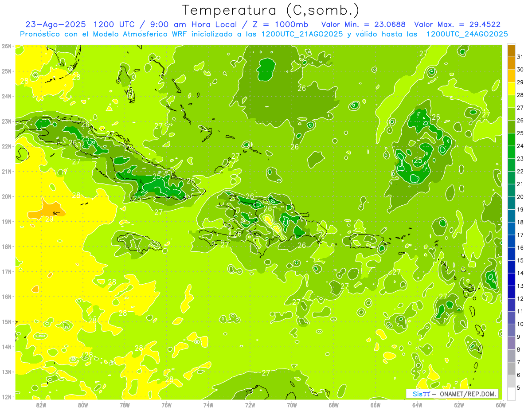
Task: Select the 'Valor Min. = 23.0688' value
Action: [x=364, y=24]
